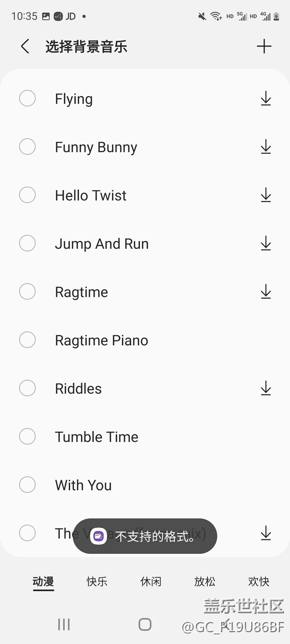
Task: Tap the plus icon to add music
Action: pyautogui.click(x=264, y=46)
